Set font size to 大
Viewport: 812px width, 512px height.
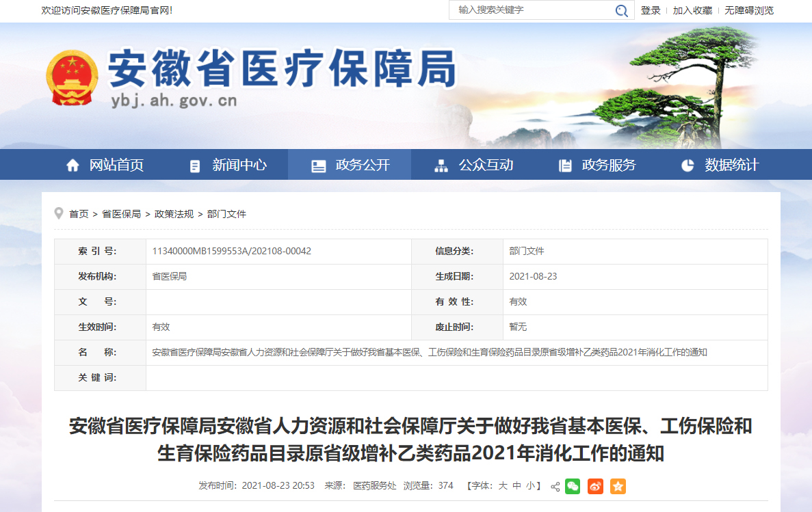pos(503,486)
